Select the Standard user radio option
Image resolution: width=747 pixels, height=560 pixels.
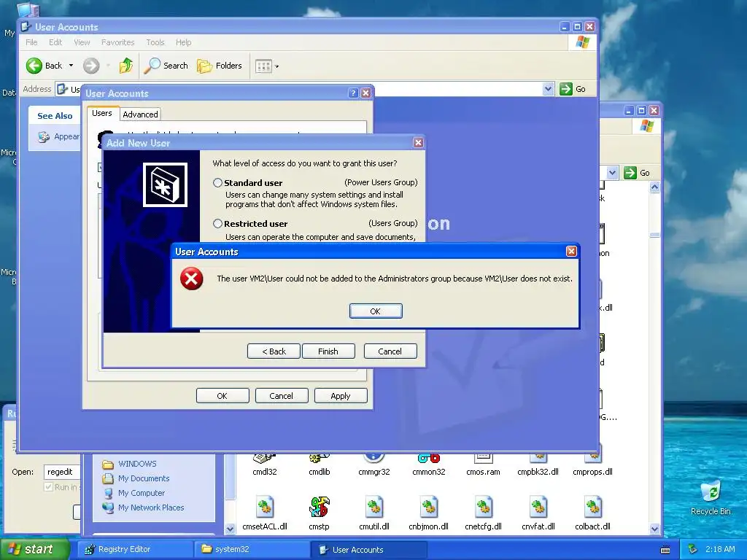[x=217, y=183]
